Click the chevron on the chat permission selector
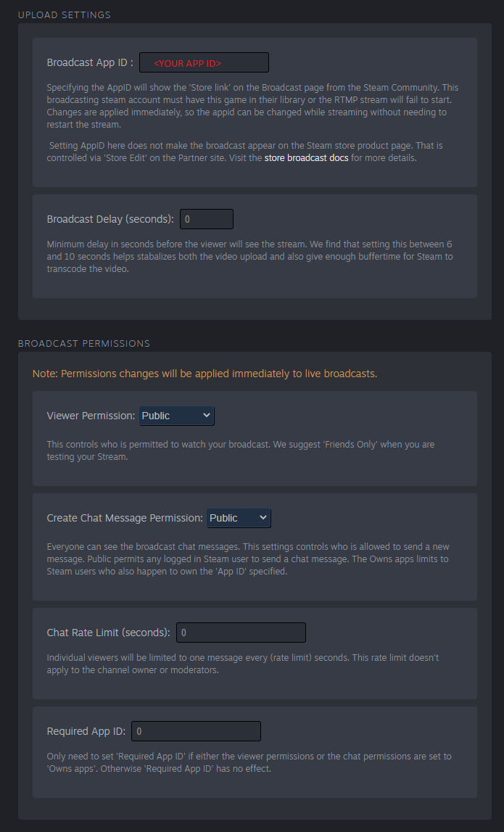Image resolution: width=504 pixels, height=832 pixels. pyautogui.click(x=263, y=518)
